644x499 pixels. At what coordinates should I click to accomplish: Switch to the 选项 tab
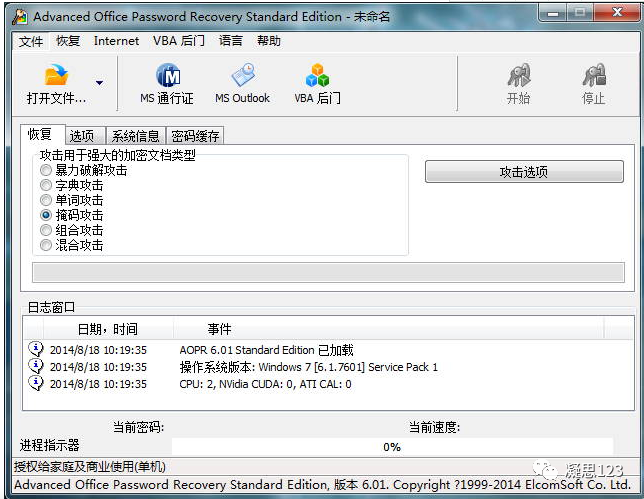coord(85,136)
